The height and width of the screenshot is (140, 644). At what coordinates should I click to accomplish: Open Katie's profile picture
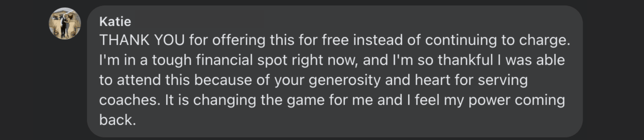[x=65, y=24]
